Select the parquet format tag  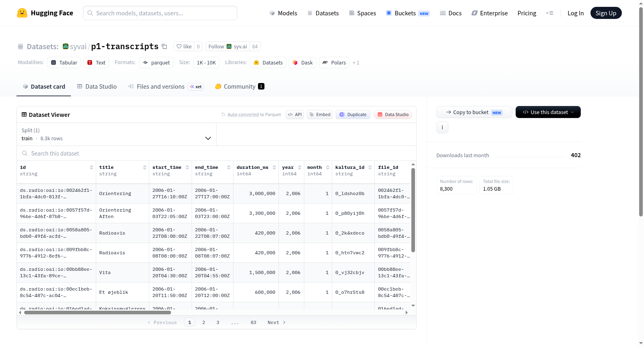(156, 62)
